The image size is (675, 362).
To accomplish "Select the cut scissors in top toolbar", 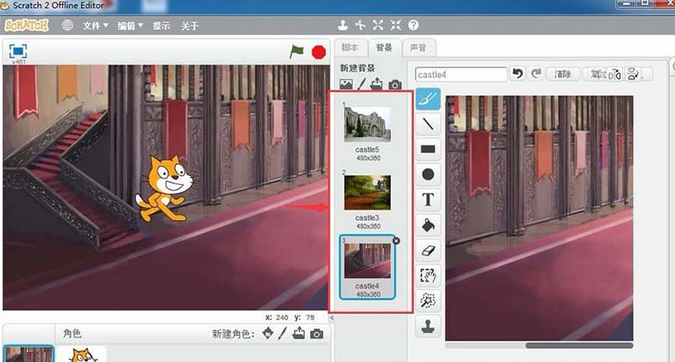I will point(360,25).
